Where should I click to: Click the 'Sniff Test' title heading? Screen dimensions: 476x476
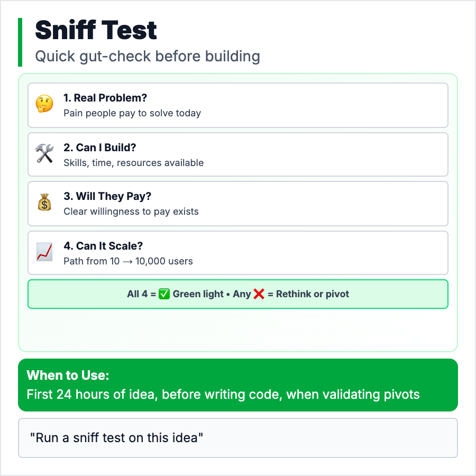[96, 31]
